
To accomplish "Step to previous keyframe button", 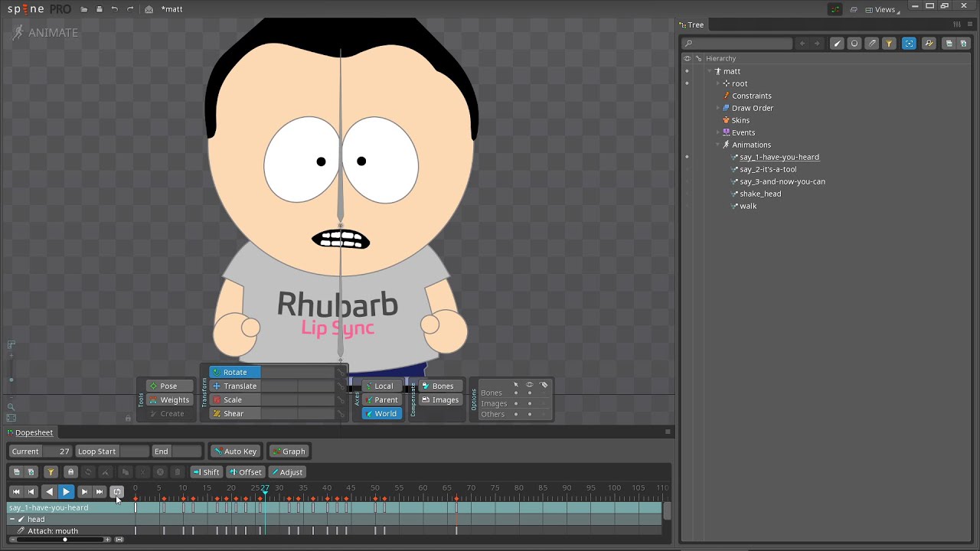I will pos(31,492).
